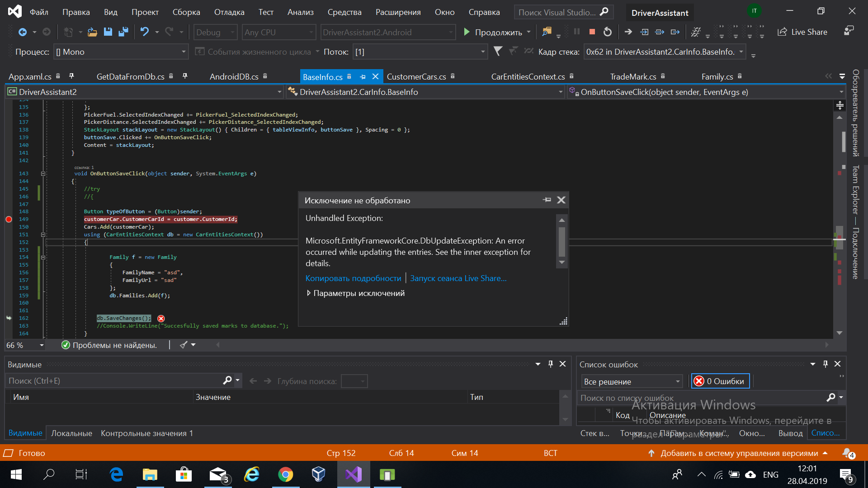Click the Step Into icon

[x=644, y=32]
